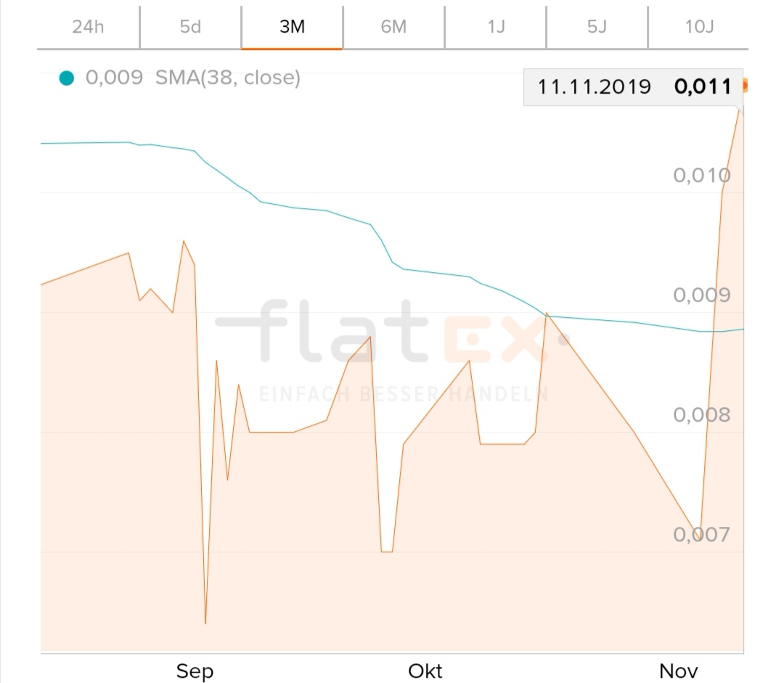Open the 1J yearly view
Image resolution: width=784 pixels, height=683 pixels.
[496, 27]
